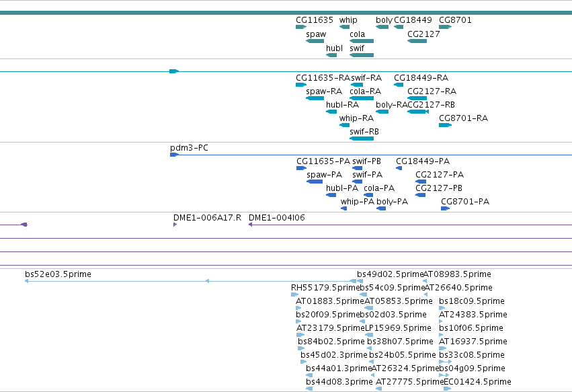Click the AT01883.5prime EST

[298, 308]
